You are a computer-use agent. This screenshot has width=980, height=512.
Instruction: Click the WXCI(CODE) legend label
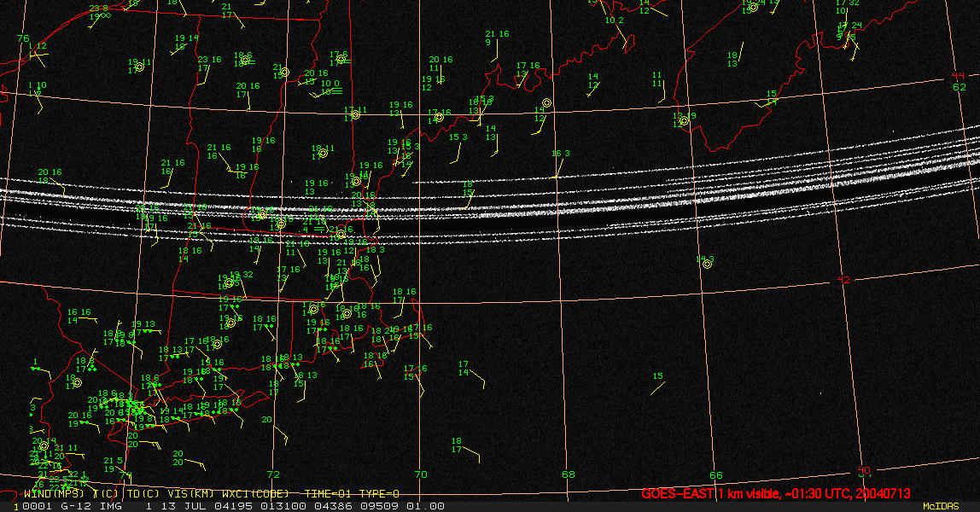coord(255,494)
